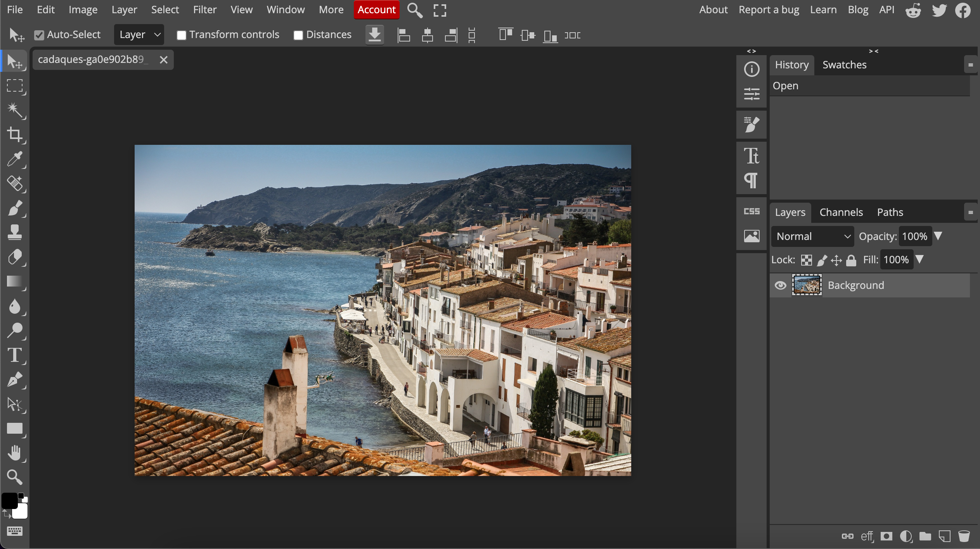The image size is (980, 549).
Task: Enable Transform controls checkbox
Action: coord(181,35)
